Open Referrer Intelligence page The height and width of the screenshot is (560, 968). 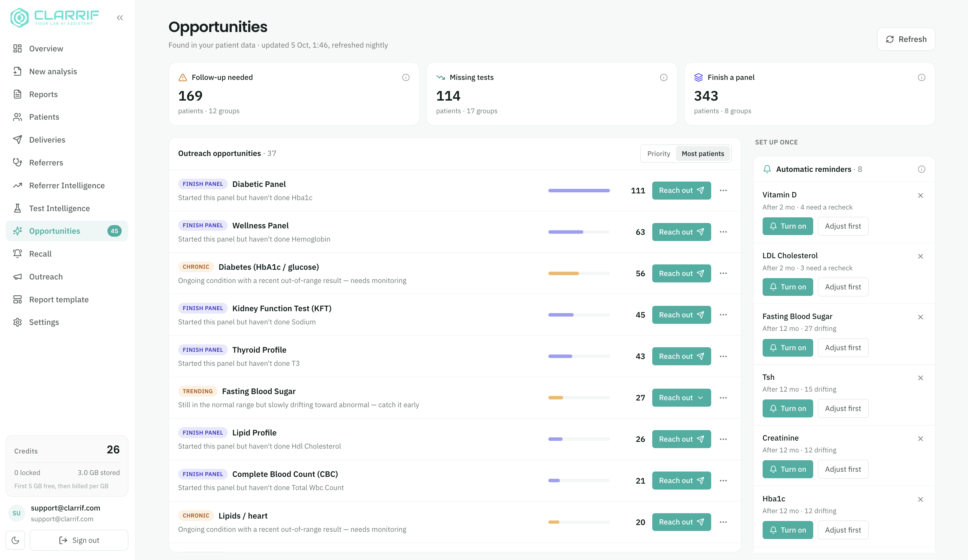[67, 185]
